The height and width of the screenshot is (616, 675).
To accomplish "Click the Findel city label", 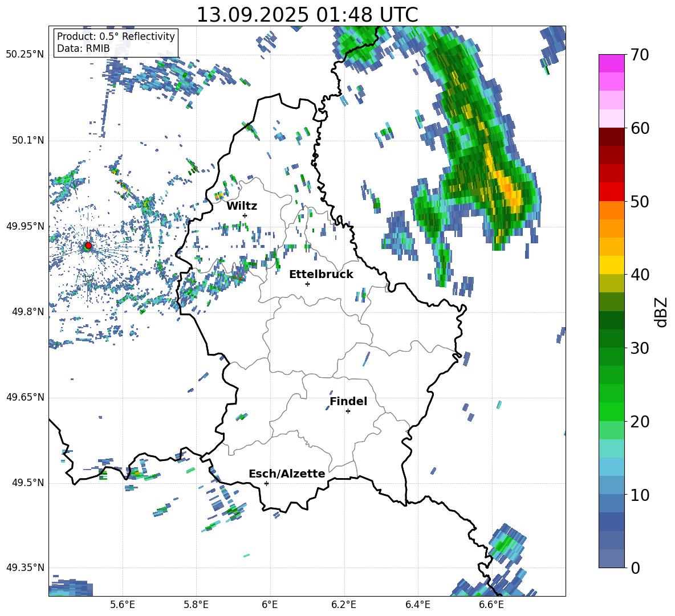I will click(x=348, y=401).
